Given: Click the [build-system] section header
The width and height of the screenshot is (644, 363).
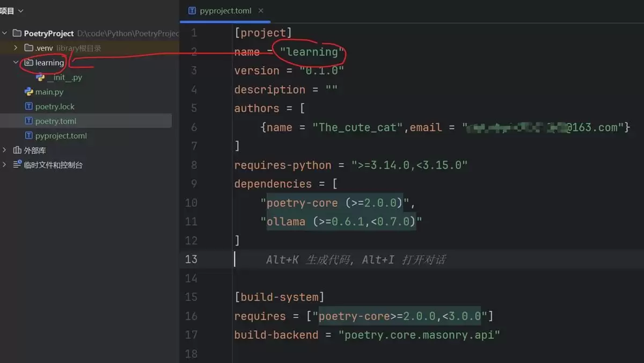Looking at the screenshot, I should [x=279, y=297].
